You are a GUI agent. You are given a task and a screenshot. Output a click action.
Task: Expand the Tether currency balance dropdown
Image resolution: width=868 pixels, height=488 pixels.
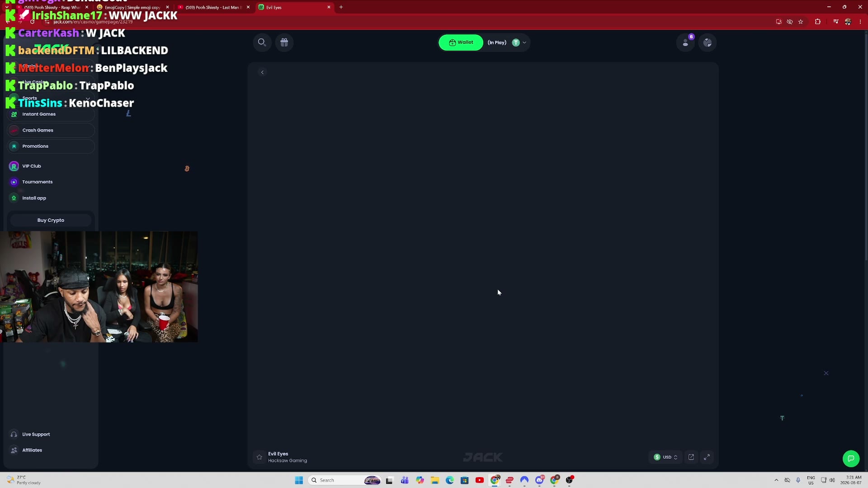519,42
